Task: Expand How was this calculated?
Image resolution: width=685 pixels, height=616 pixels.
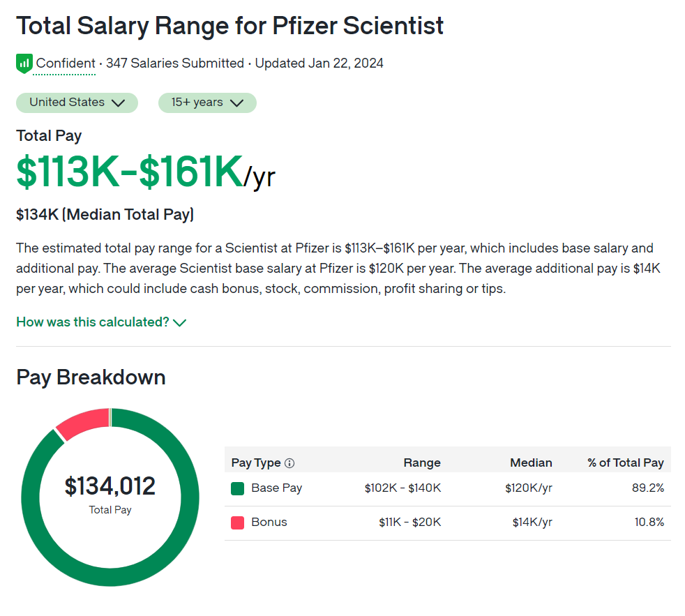Action: click(x=93, y=322)
